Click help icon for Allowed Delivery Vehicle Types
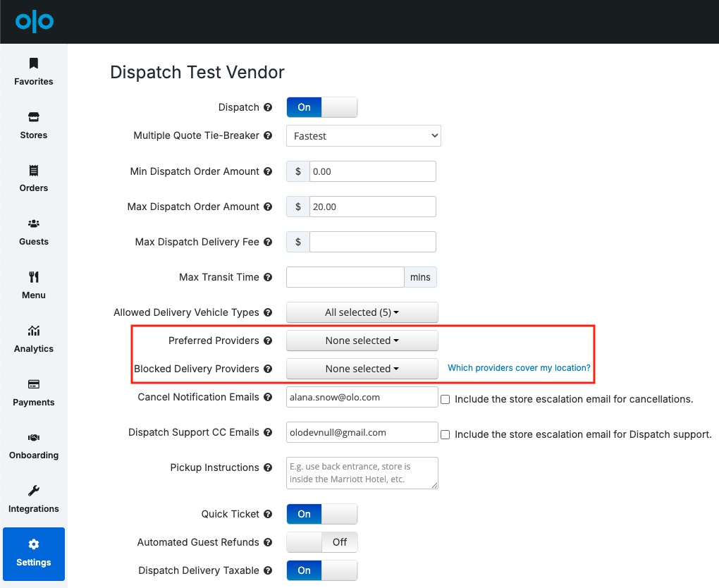Viewport: 719px width, 588px height. (x=268, y=312)
